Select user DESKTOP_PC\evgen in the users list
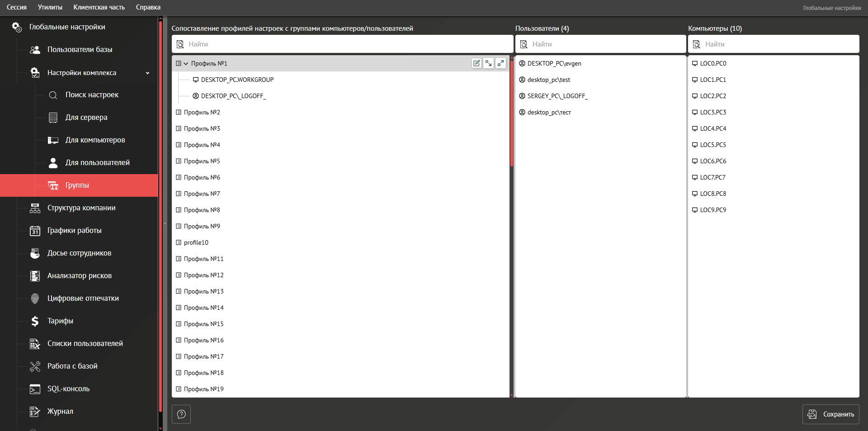The height and width of the screenshot is (431, 868). click(x=554, y=64)
